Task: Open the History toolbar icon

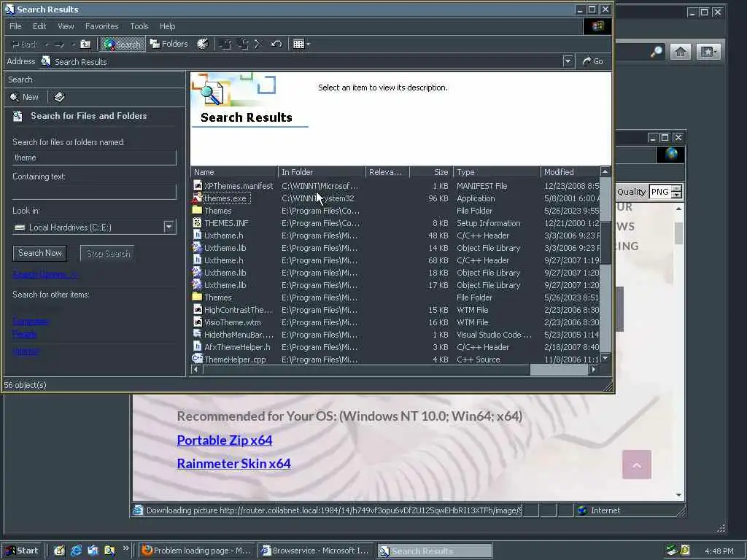Action: coord(203,44)
